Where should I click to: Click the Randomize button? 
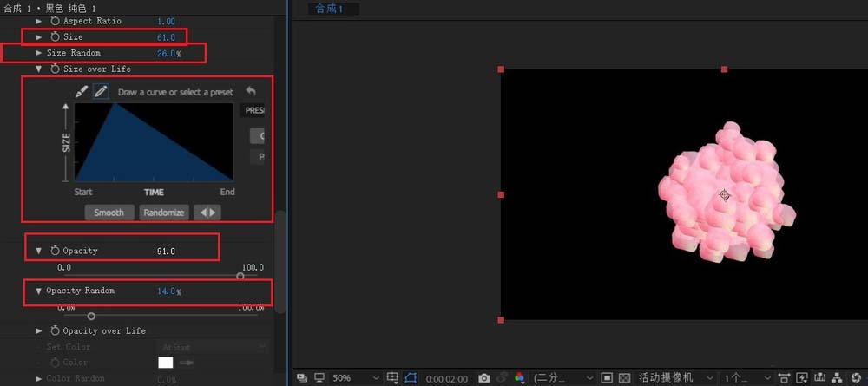pos(163,213)
